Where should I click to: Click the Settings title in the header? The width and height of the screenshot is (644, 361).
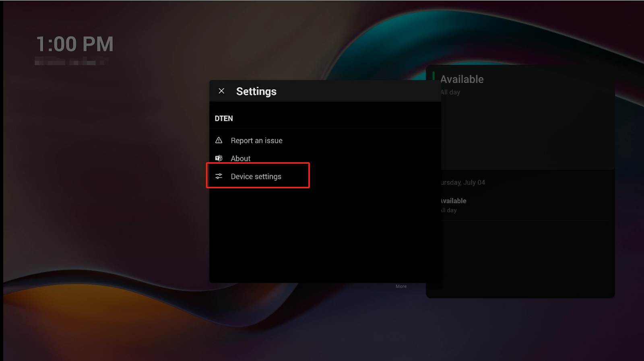256,91
